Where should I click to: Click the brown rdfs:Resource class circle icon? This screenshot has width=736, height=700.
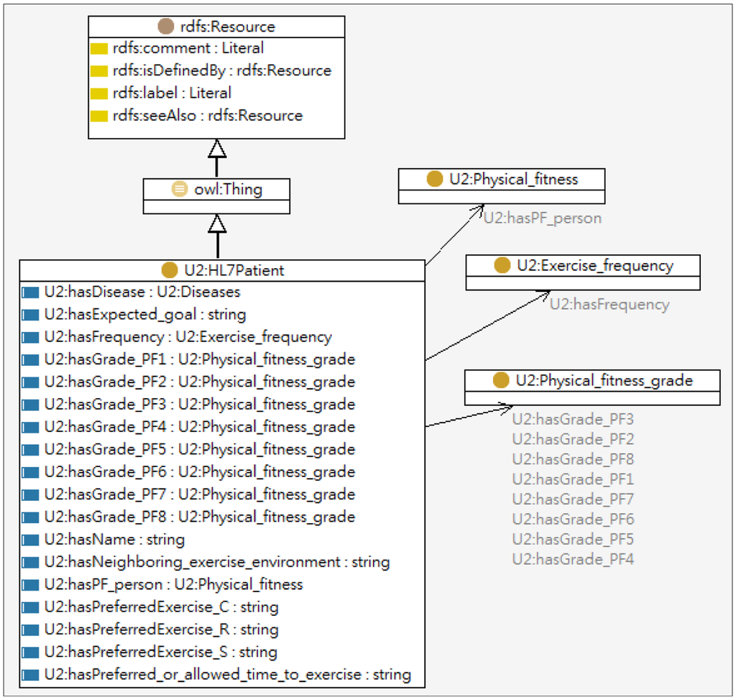coord(166,27)
